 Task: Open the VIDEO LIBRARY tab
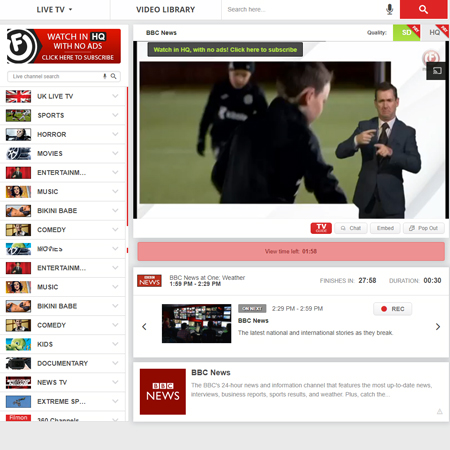pos(166,10)
